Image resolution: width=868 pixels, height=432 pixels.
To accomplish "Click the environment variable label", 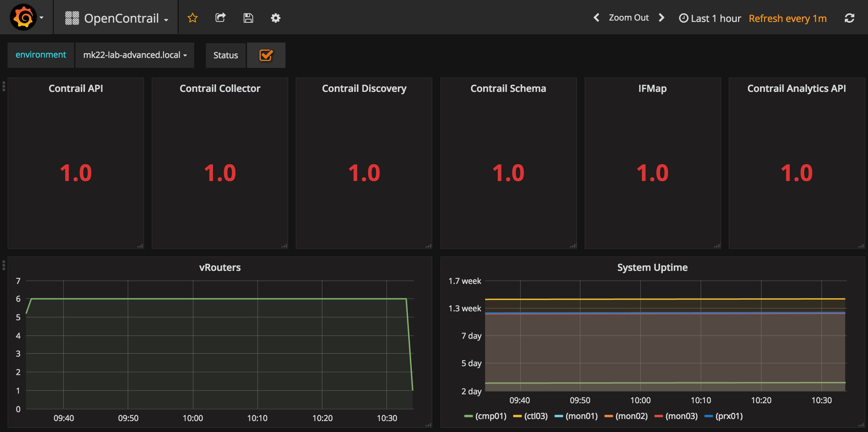I will 41,55.
